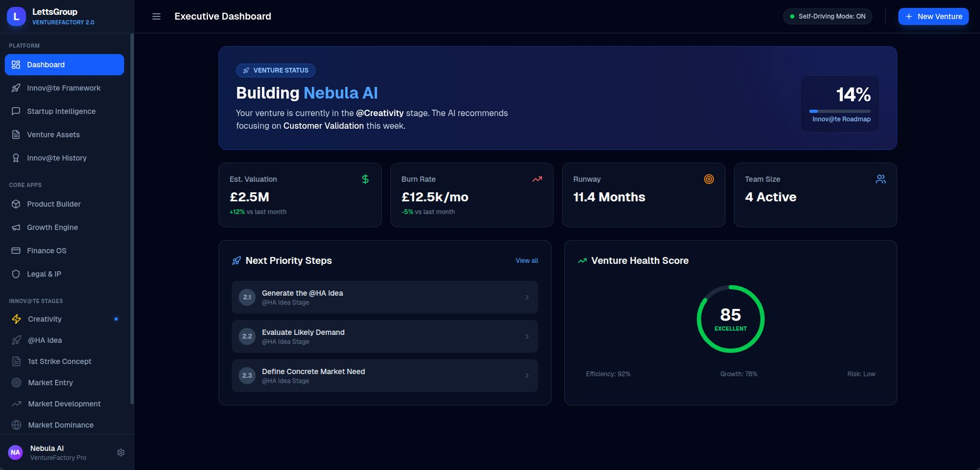Click the Team Size people icon

point(881,179)
